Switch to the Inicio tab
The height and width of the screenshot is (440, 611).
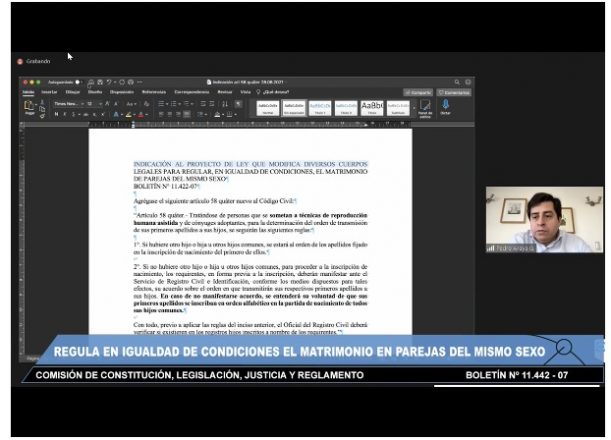[28, 92]
